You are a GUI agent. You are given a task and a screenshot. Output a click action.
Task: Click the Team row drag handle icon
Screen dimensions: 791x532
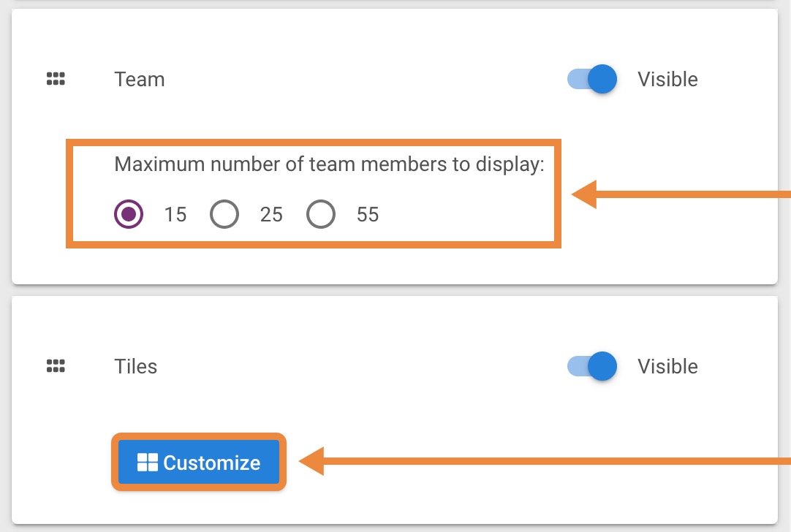click(56, 79)
